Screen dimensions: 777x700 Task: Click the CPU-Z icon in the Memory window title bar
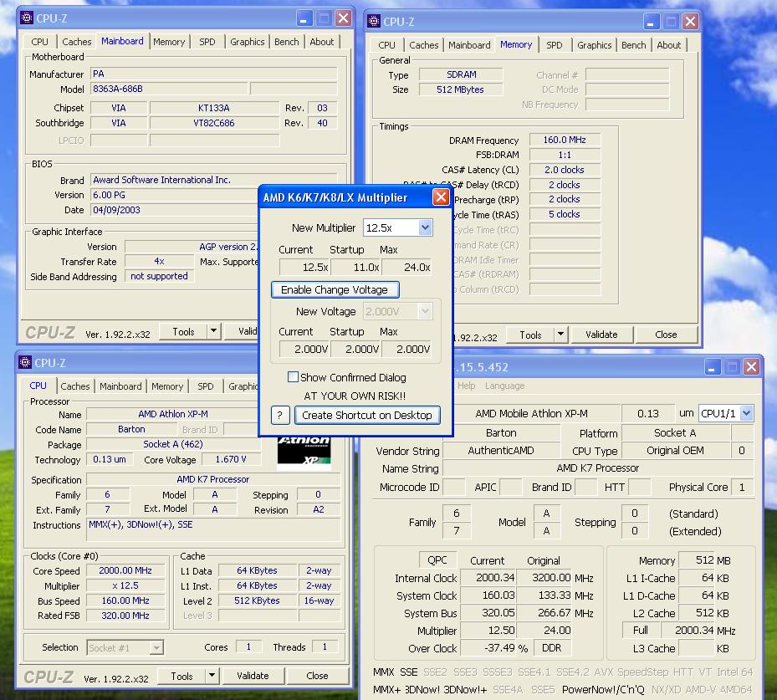click(x=374, y=22)
